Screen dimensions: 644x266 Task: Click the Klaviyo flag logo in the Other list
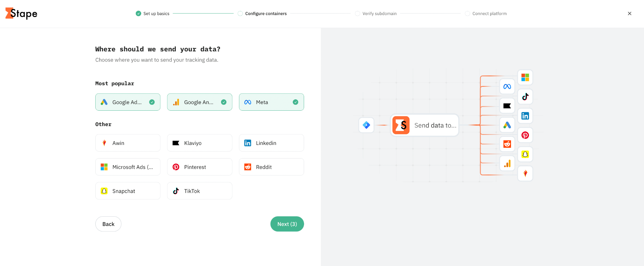(176, 143)
